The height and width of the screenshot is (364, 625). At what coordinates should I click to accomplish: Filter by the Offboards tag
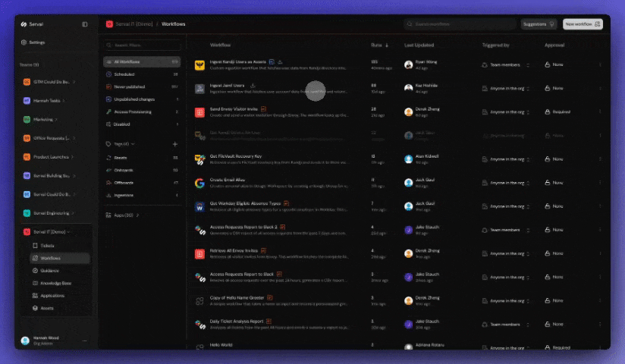coord(142,183)
